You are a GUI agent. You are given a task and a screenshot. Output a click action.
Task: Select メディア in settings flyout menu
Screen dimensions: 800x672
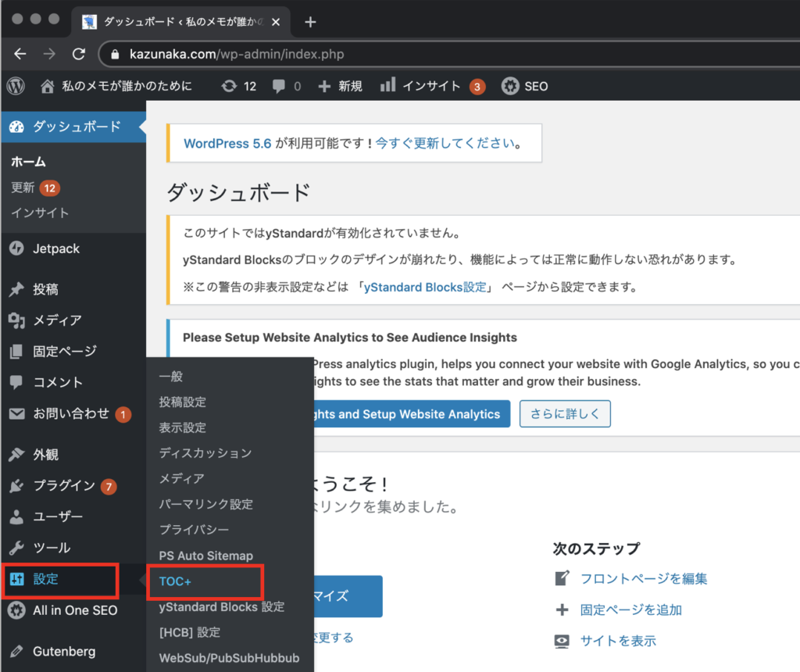[x=181, y=479]
